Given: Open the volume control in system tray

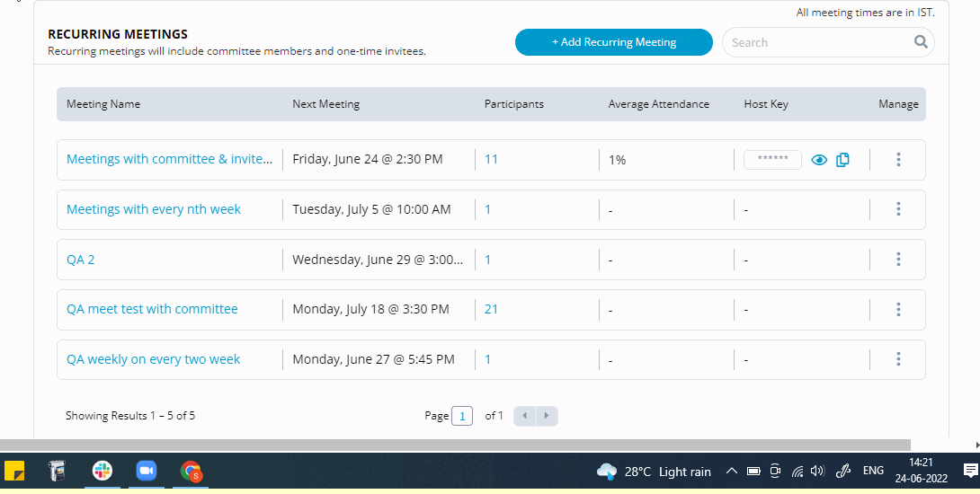Looking at the screenshot, I should (x=817, y=472).
